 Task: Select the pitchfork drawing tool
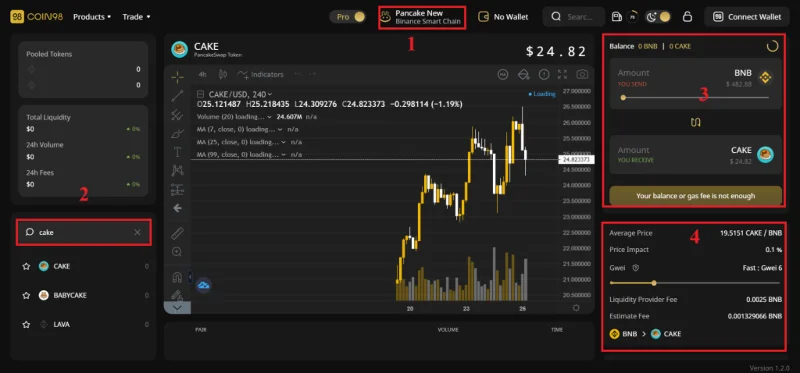click(177, 115)
